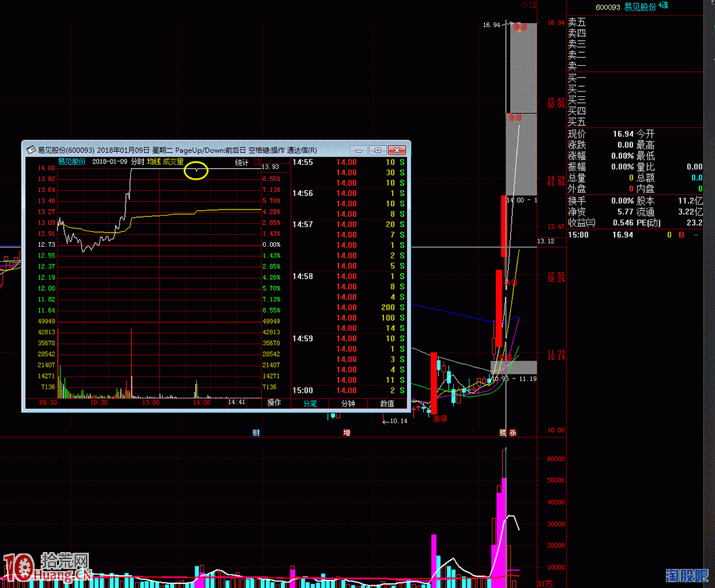
Task: Click the popup window title bar stock icon
Action: (31, 150)
